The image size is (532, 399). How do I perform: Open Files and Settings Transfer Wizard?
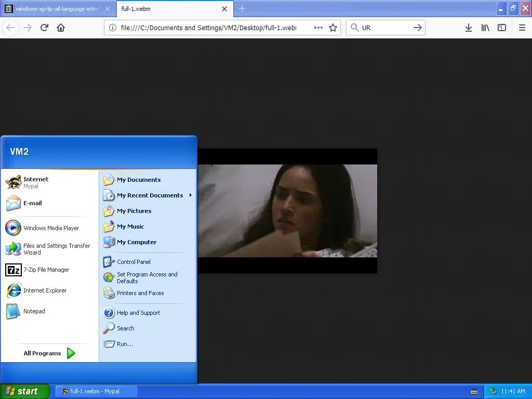click(x=49, y=249)
